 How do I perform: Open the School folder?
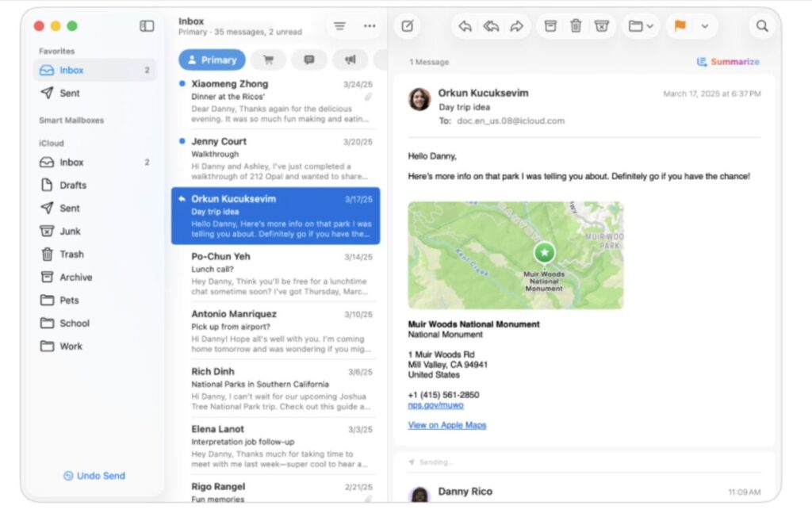[95, 324]
